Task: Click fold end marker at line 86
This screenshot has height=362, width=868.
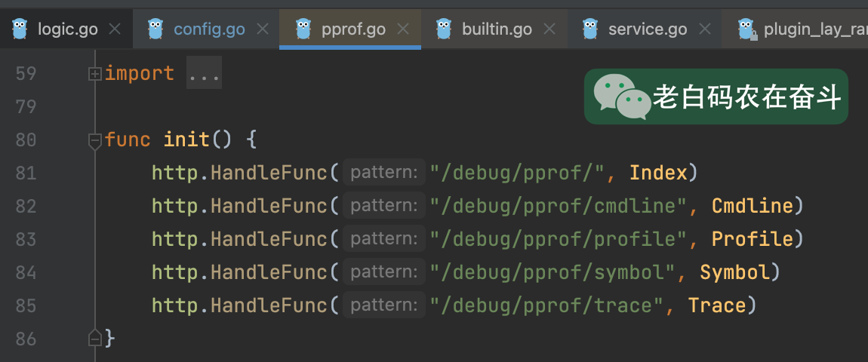Action: pos(95,339)
